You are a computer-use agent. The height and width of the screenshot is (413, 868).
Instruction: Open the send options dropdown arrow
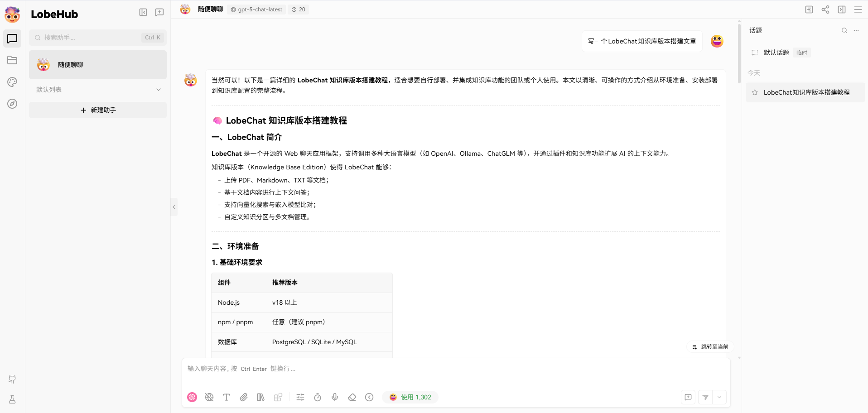pyautogui.click(x=719, y=397)
